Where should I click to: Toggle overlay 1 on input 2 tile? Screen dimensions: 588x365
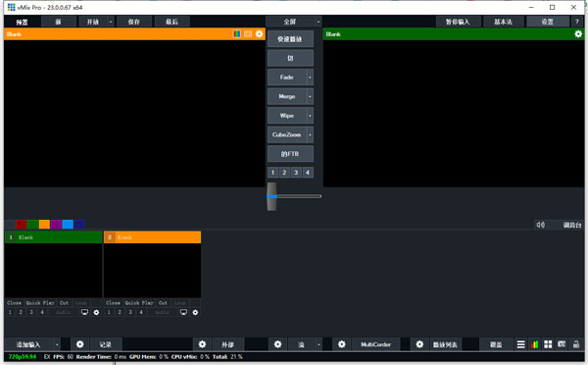pos(109,312)
